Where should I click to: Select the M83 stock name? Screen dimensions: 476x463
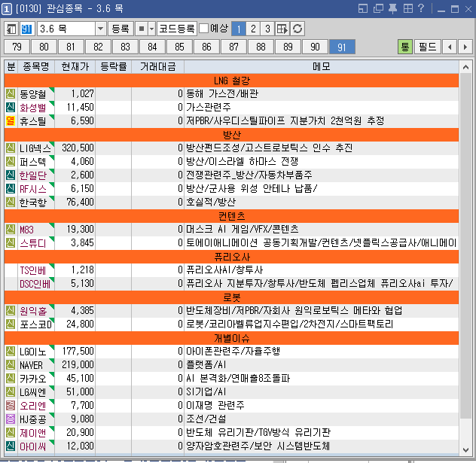tap(26, 230)
